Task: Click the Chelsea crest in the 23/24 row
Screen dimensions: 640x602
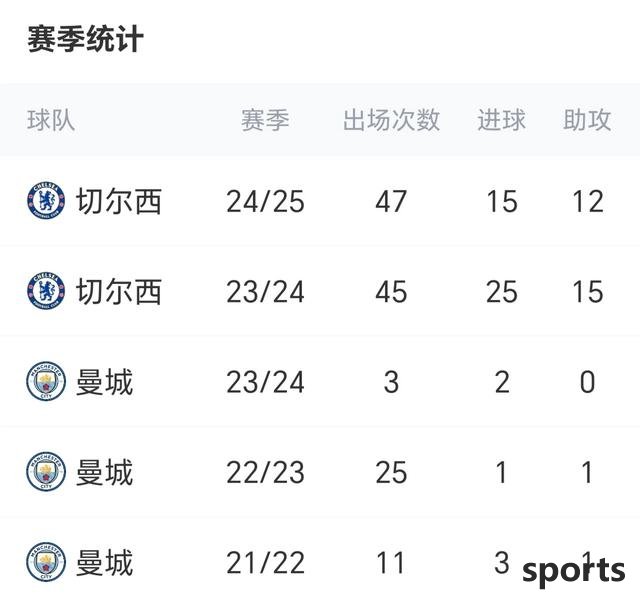Action: 46,291
